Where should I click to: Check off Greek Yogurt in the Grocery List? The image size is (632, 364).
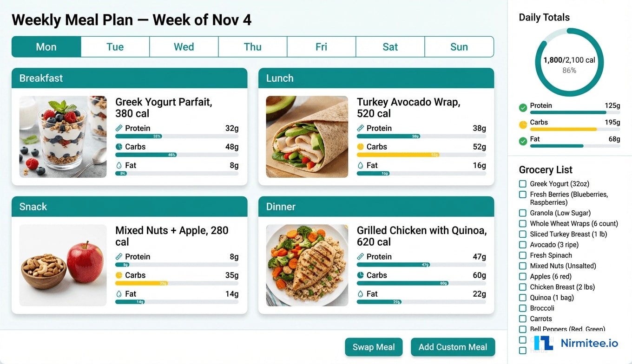[x=522, y=184]
